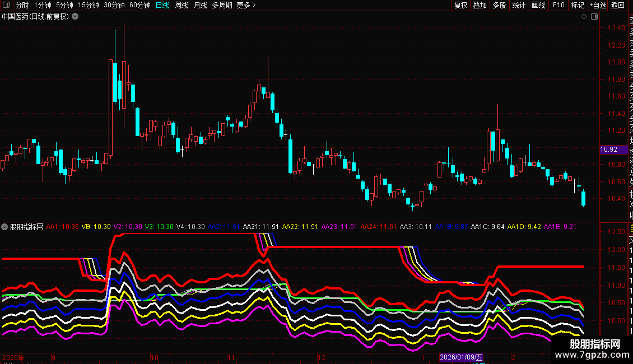
Task: Click the AA1E: 9.21 indicator value
Action: pyautogui.click(x=560, y=227)
